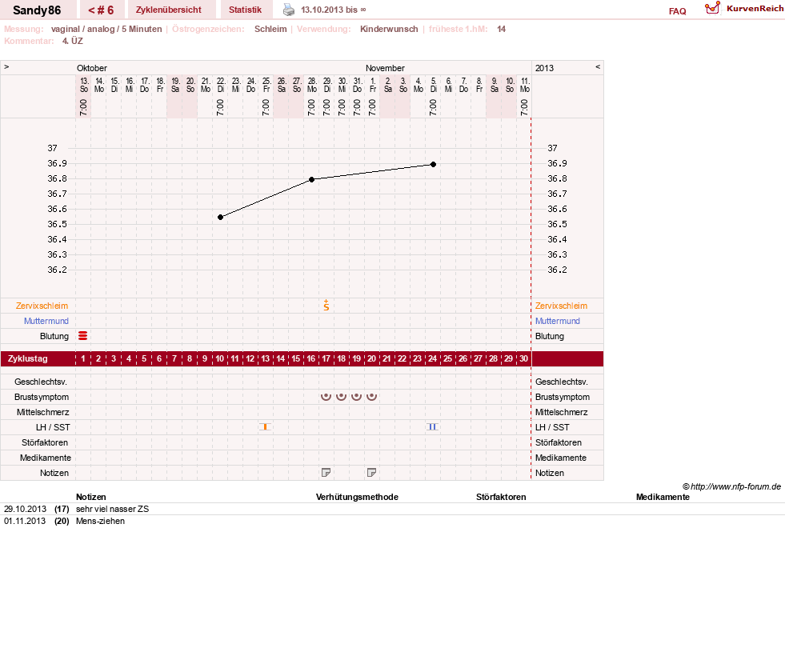Viewport: 785px width, 672px height.
Task: Click the Sandy86 user name tab
Action: pos(37,10)
